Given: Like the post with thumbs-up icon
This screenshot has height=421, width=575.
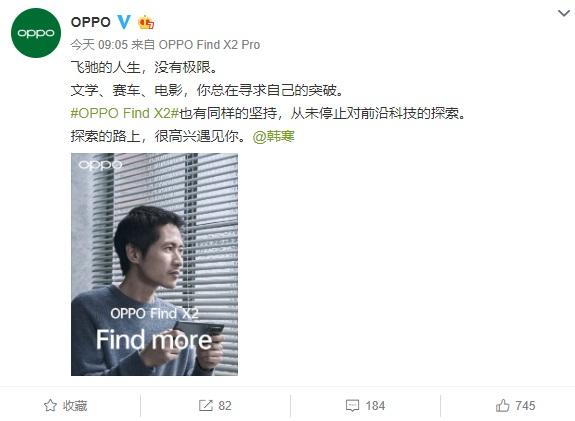Looking at the screenshot, I should coord(502,405).
